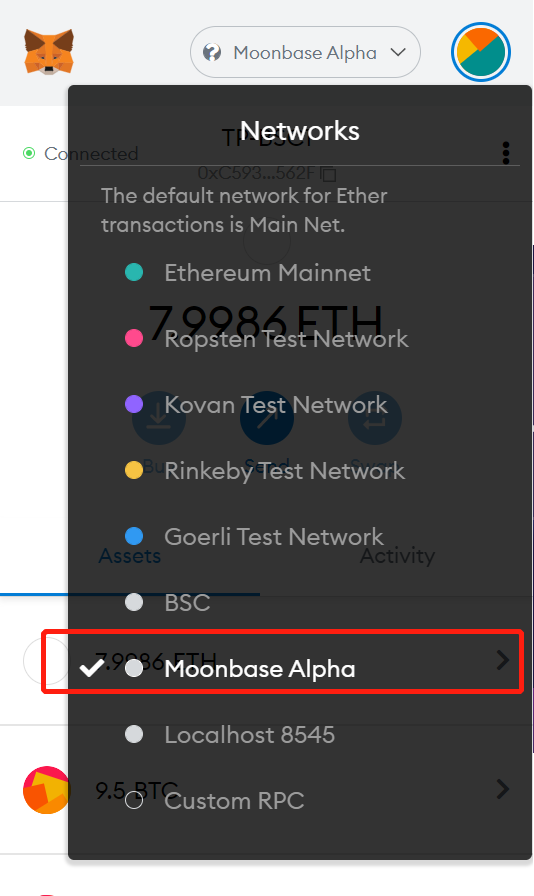Switch to Goerli Test Network
This screenshot has width=534, height=896.
[273, 537]
